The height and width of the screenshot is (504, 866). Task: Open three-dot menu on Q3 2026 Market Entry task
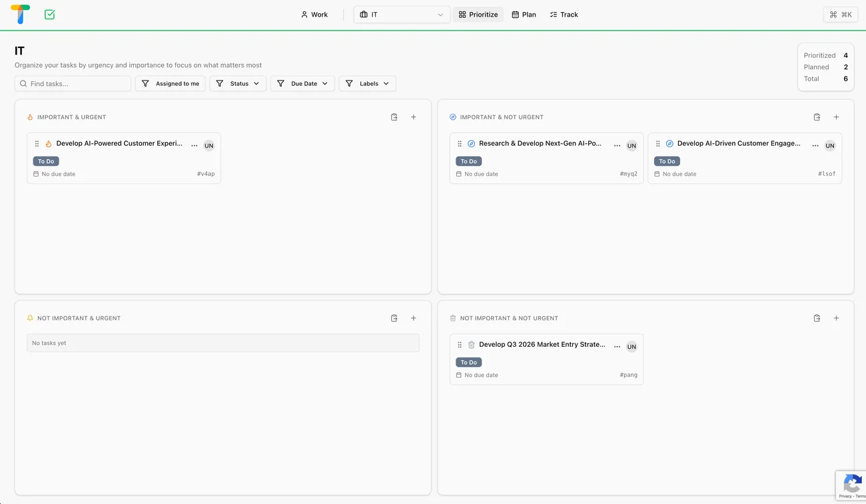click(x=617, y=346)
